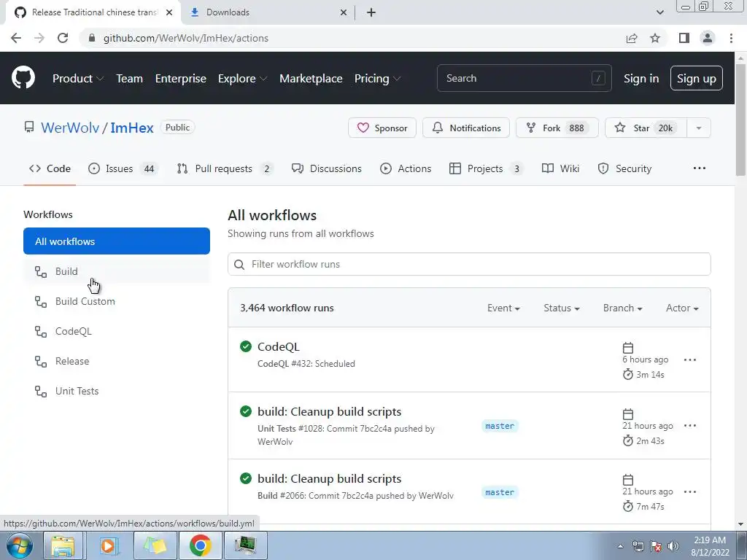The width and height of the screenshot is (747, 560).
Task: Open the WerWolv owner link
Action: (70, 128)
